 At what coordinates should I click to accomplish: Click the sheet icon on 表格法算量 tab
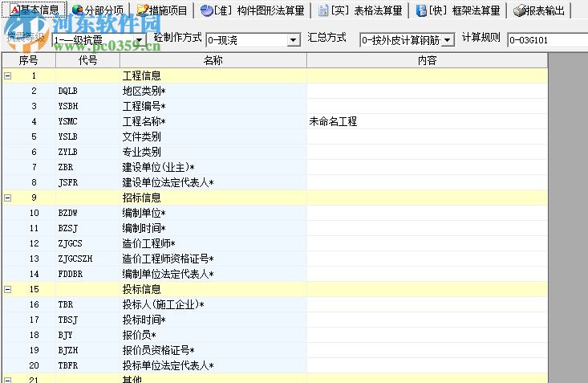click(x=322, y=10)
